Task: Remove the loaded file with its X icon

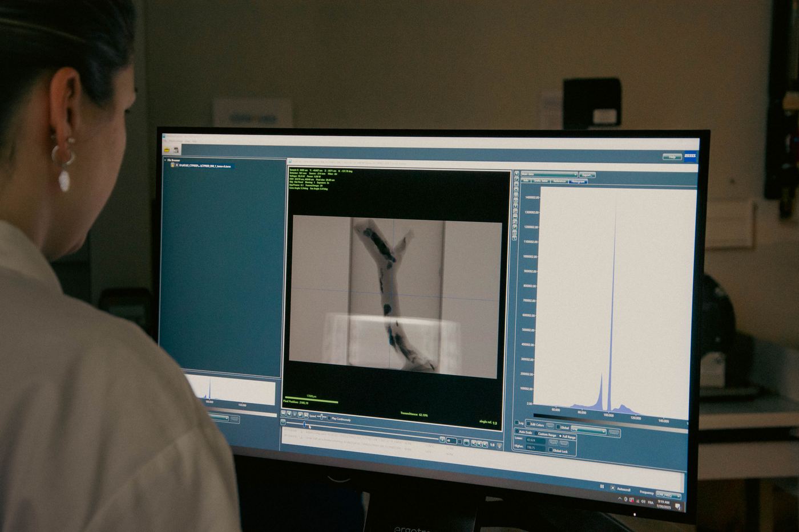Action: [177, 165]
